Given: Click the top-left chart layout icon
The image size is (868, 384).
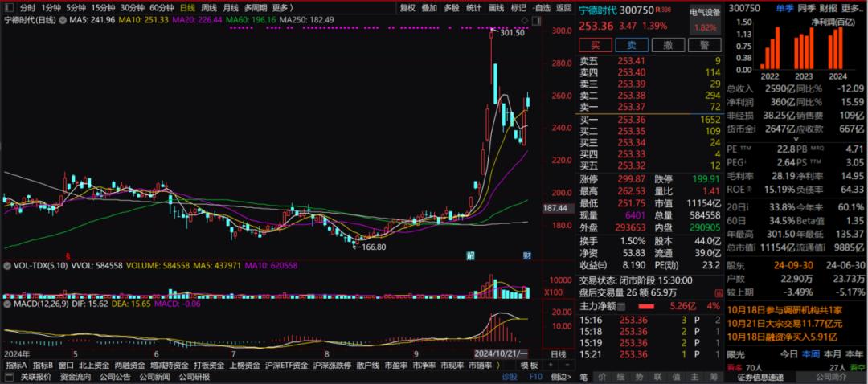Looking at the screenshot, I should tap(9, 8).
